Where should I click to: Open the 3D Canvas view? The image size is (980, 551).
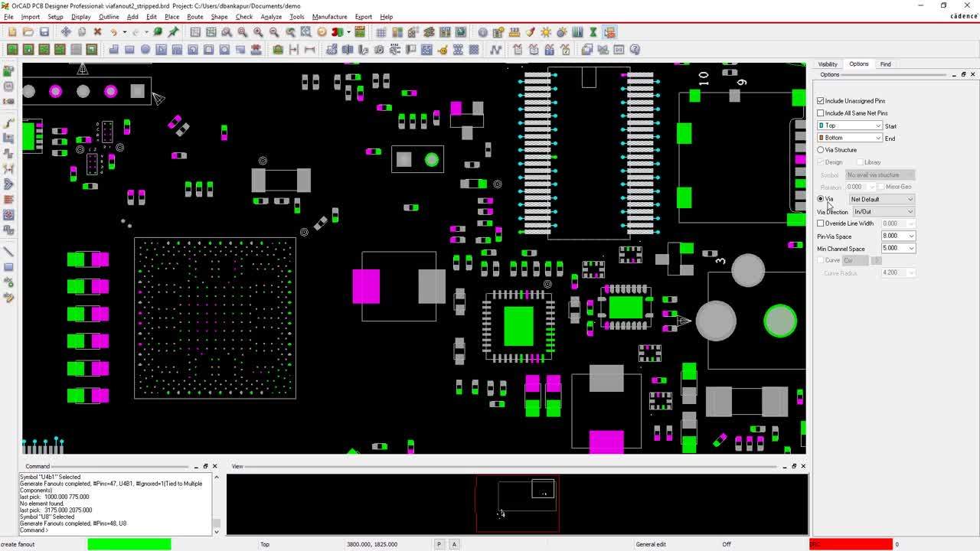(x=338, y=31)
